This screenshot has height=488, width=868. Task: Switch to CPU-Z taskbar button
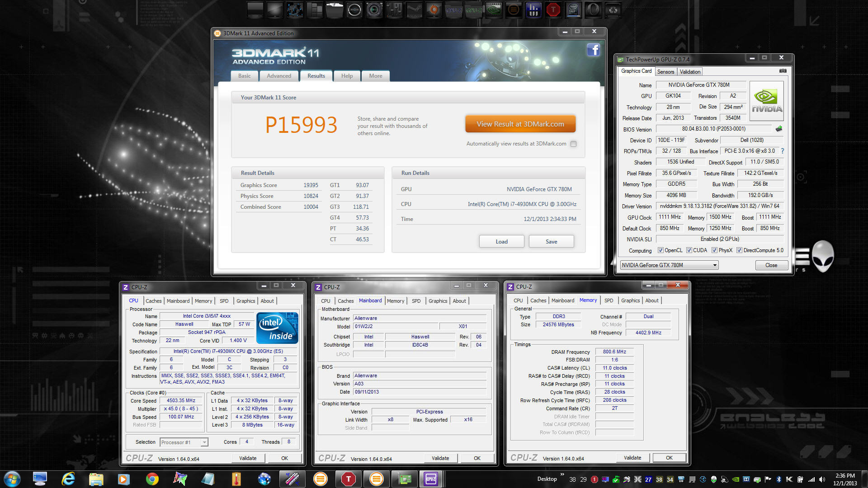[x=430, y=479]
